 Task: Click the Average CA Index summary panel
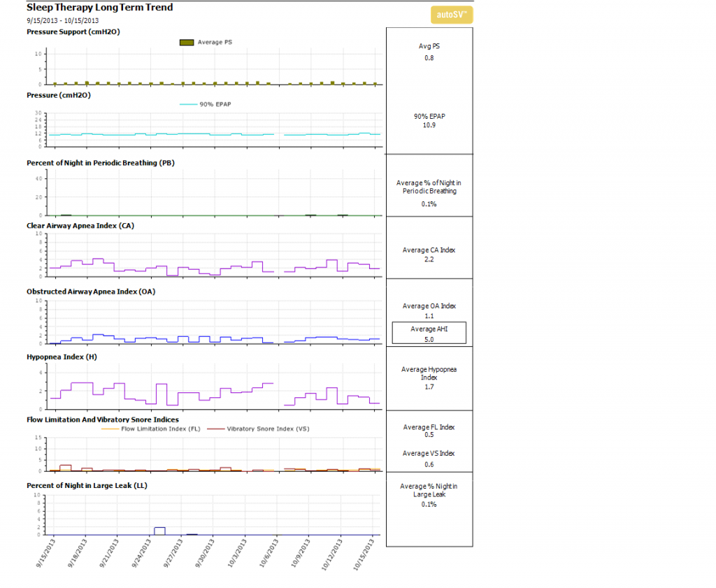click(x=429, y=254)
